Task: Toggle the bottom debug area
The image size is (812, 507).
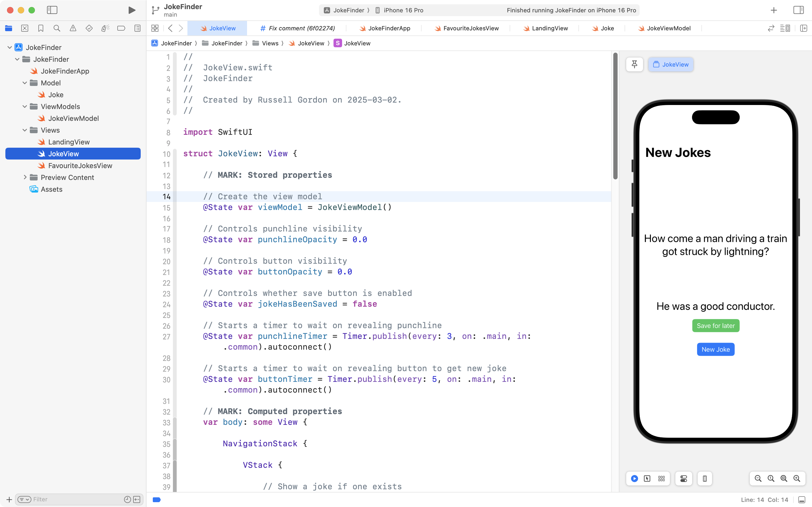Action: (x=802, y=500)
